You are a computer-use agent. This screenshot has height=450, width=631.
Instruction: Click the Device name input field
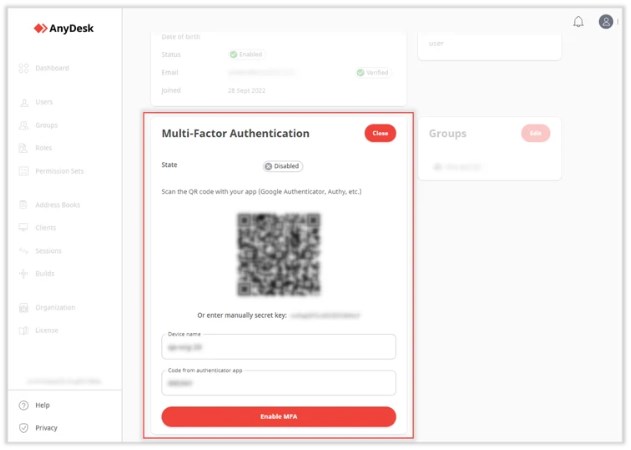tap(278, 347)
